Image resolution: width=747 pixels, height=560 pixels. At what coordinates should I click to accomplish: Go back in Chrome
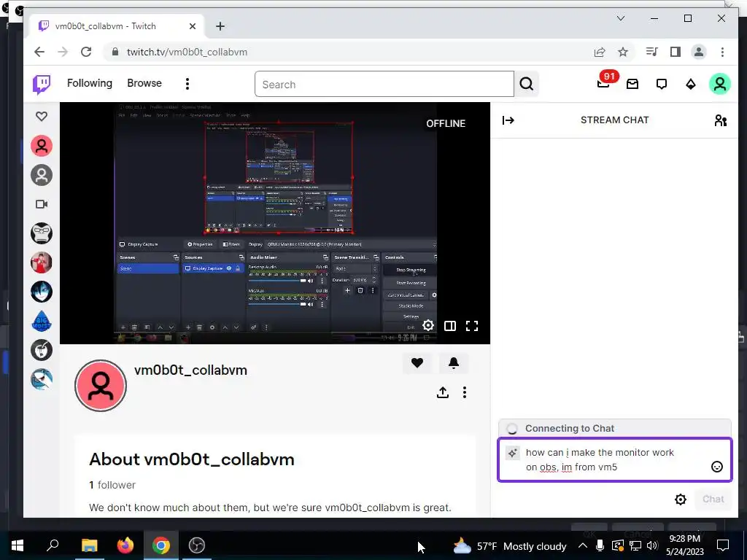click(x=39, y=52)
